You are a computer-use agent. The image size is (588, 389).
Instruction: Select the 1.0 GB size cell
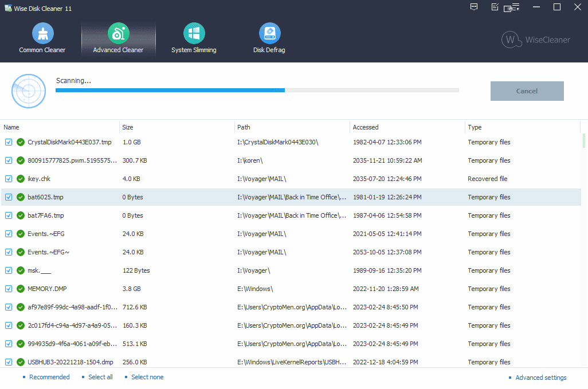[x=132, y=143]
